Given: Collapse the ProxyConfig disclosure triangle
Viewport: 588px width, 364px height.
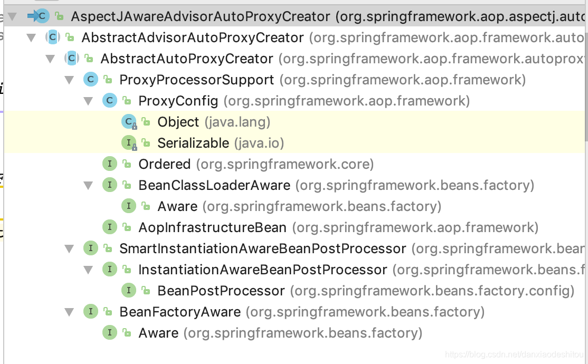Looking at the screenshot, I should (x=88, y=100).
